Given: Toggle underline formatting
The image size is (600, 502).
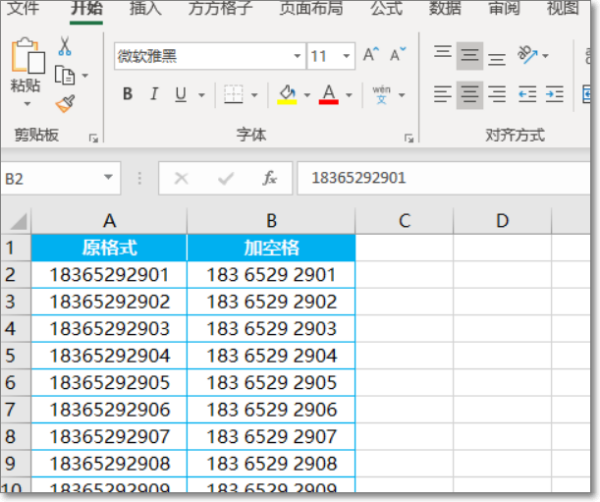Looking at the screenshot, I should (181, 94).
